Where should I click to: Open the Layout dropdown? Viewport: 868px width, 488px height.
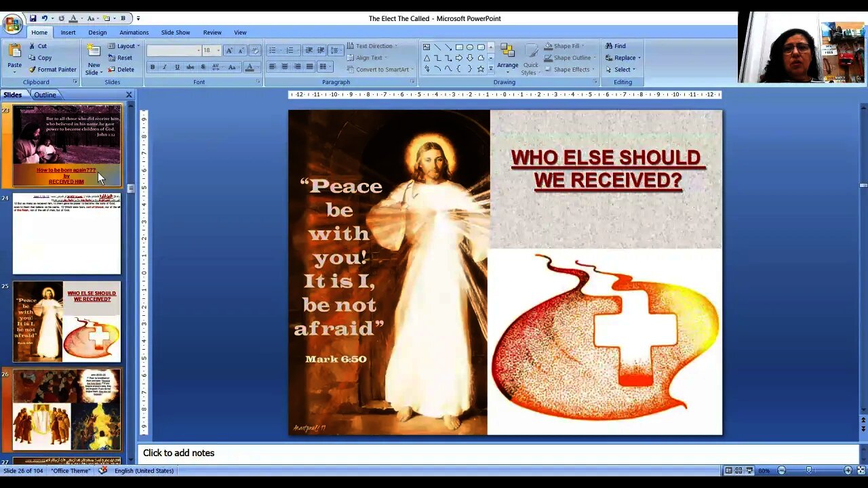(x=124, y=46)
